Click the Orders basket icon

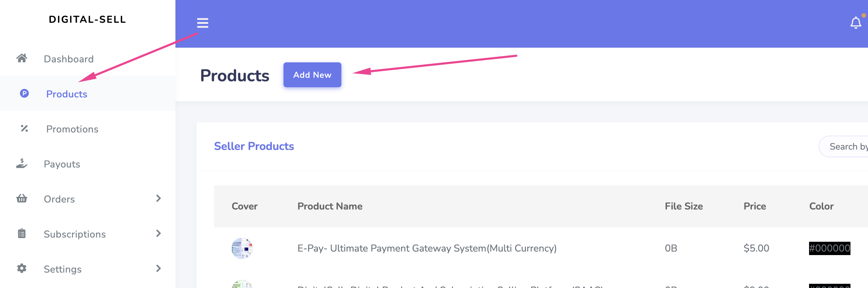[22, 199]
